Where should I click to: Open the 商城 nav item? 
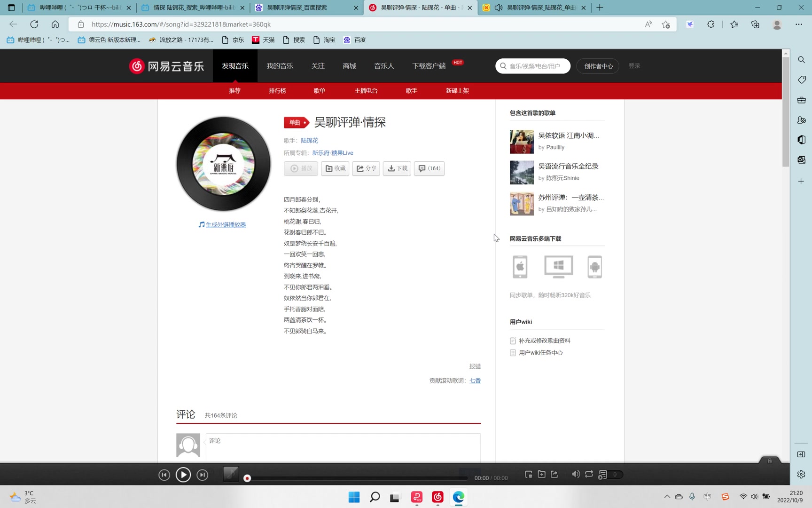click(350, 66)
